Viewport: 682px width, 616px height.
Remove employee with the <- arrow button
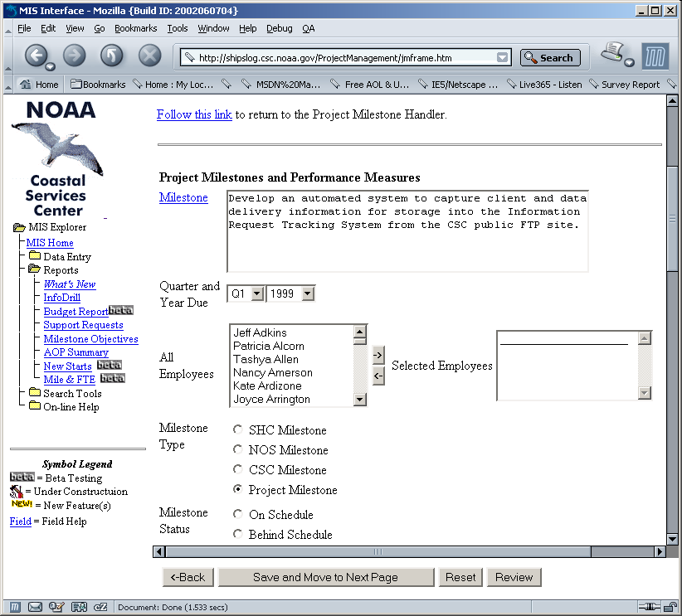tap(378, 376)
